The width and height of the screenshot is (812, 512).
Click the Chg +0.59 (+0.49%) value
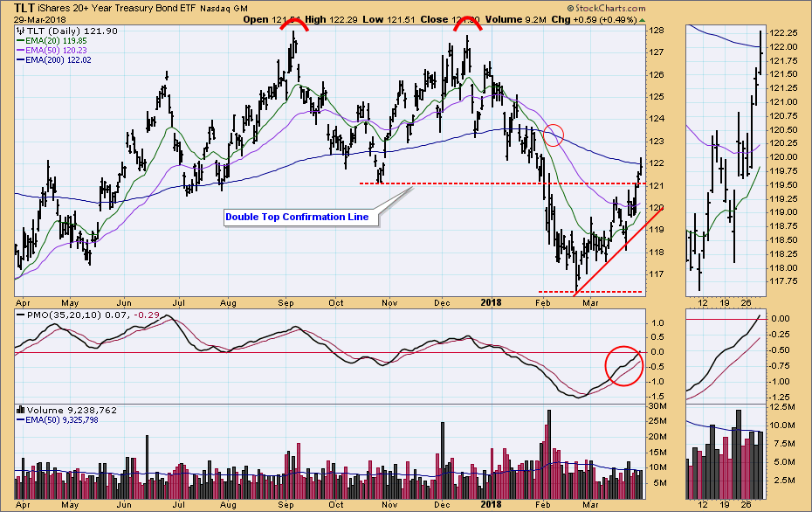click(594, 20)
